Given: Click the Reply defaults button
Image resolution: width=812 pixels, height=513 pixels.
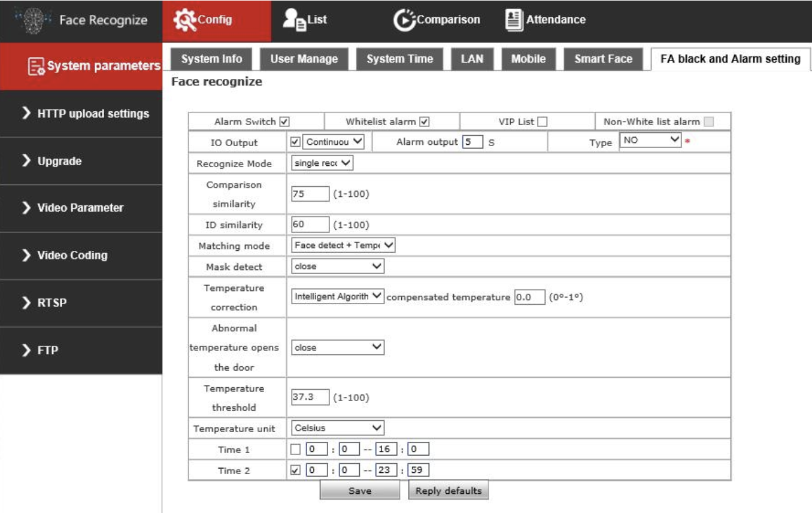Looking at the screenshot, I should click(x=449, y=490).
